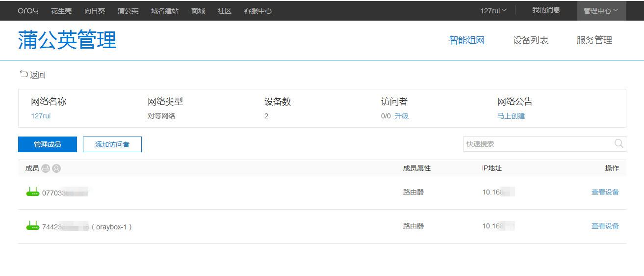Click 路由器 attribute in oraybox-1 row
The width and height of the screenshot is (644, 276).
click(x=413, y=226)
